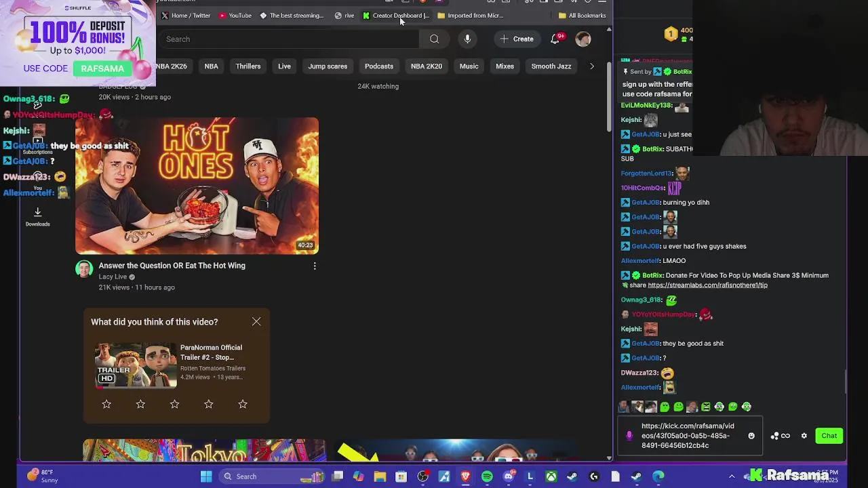This screenshot has height=488, width=868.
Task: Open emoji picker in chat input
Action: pos(751,436)
